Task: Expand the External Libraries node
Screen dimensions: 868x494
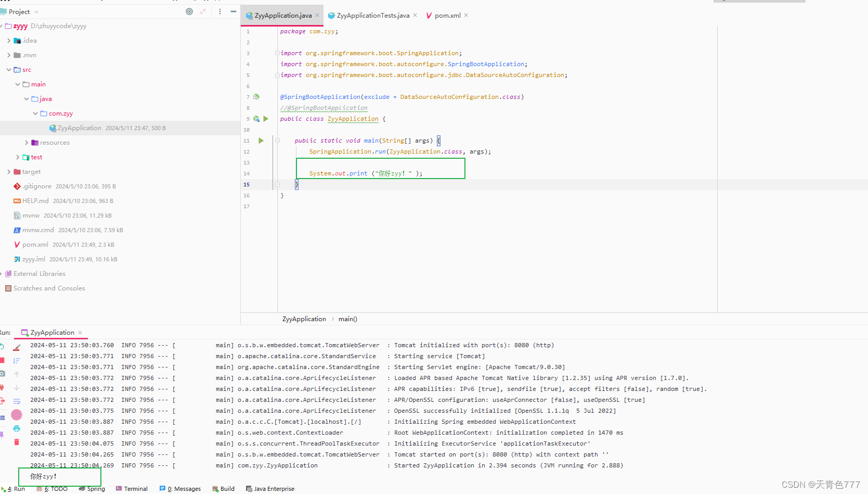Action: pyautogui.click(x=2, y=273)
